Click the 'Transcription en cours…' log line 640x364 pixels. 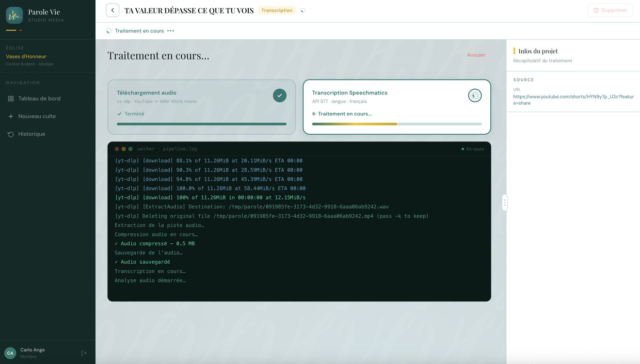pyautogui.click(x=150, y=271)
